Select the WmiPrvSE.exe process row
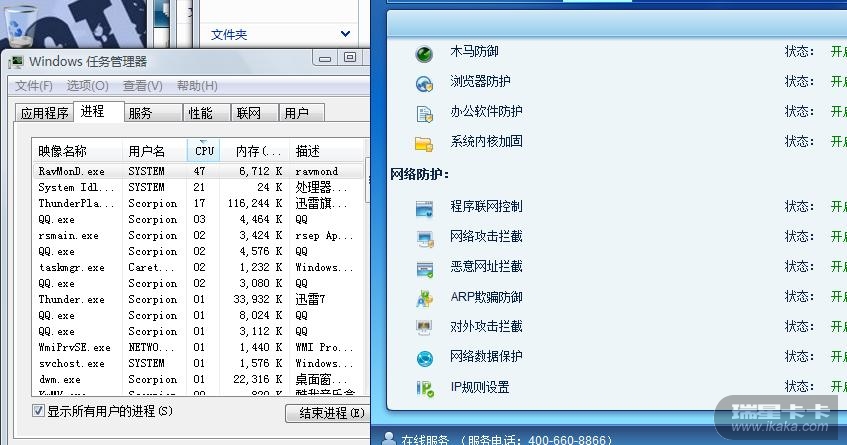 199,347
